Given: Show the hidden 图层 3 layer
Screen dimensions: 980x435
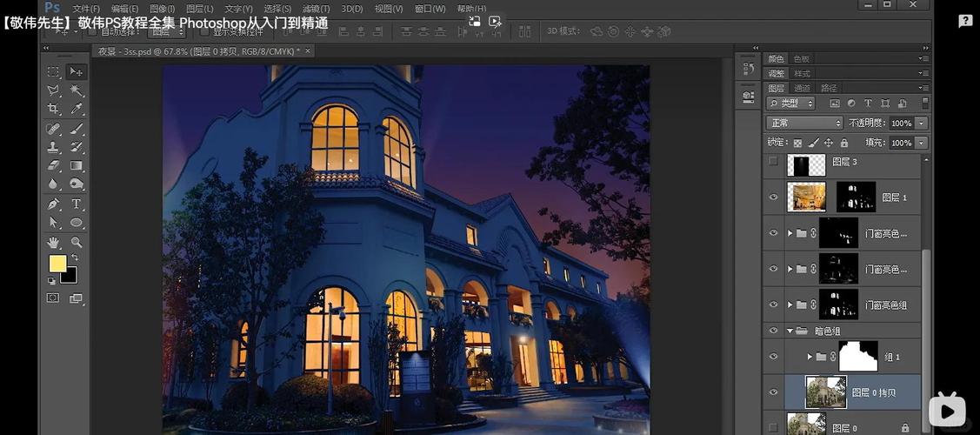Looking at the screenshot, I should pos(773,162).
